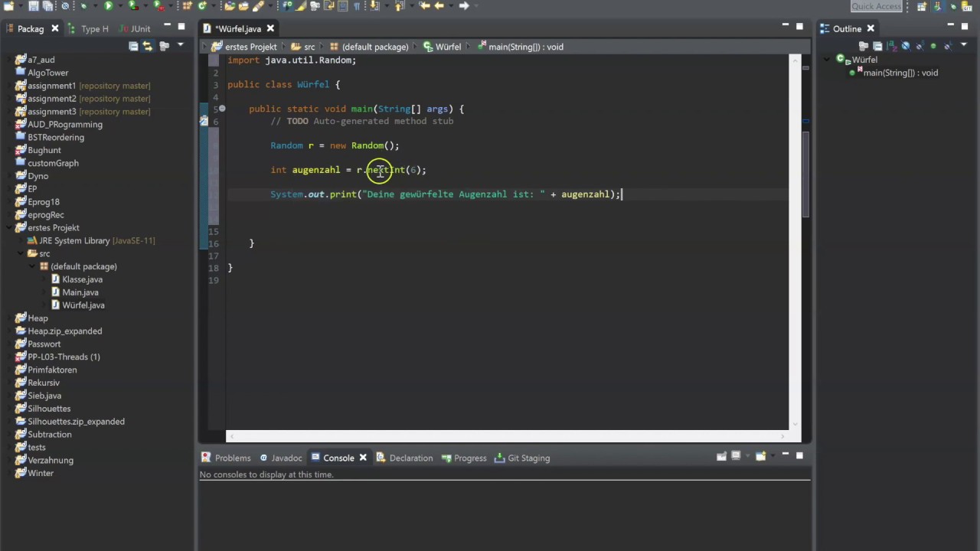980x551 pixels.
Task: Open the Javadoc tab
Action: coord(280,458)
